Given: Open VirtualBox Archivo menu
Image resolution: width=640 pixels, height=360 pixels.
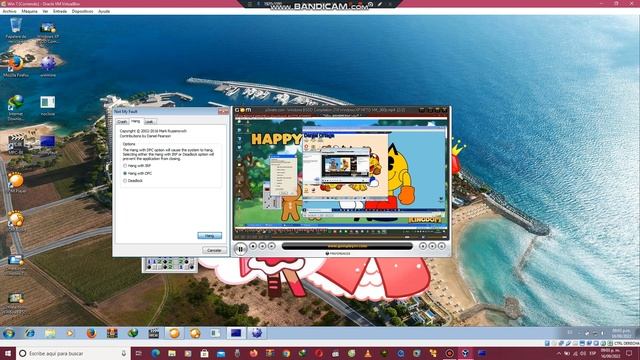Looking at the screenshot, I should (x=9, y=11).
